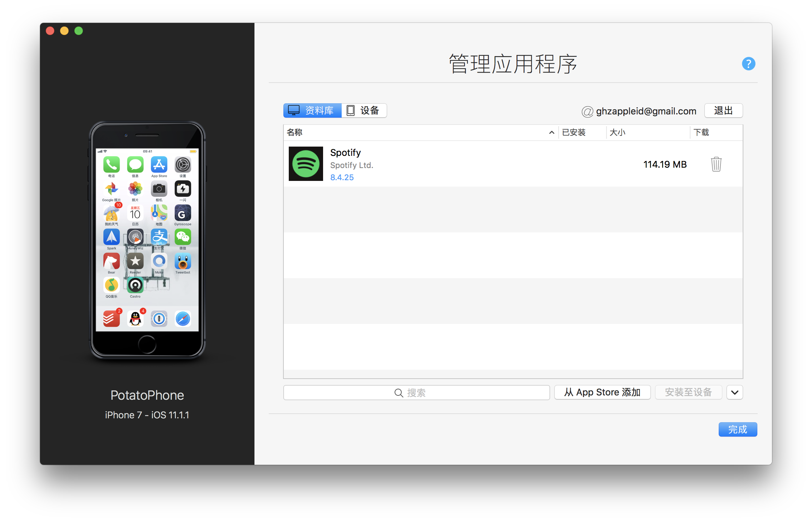Switch to the 资料库 library tab
This screenshot has width=812, height=522.
pos(312,110)
